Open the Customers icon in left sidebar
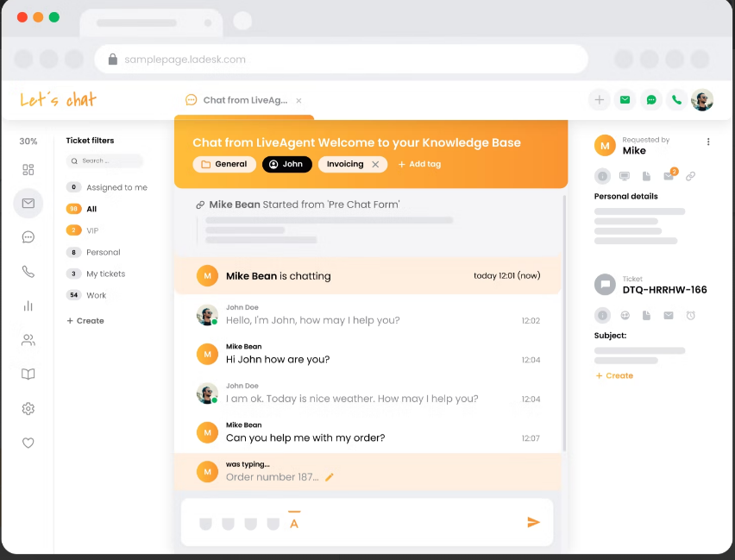 (28, 339)
